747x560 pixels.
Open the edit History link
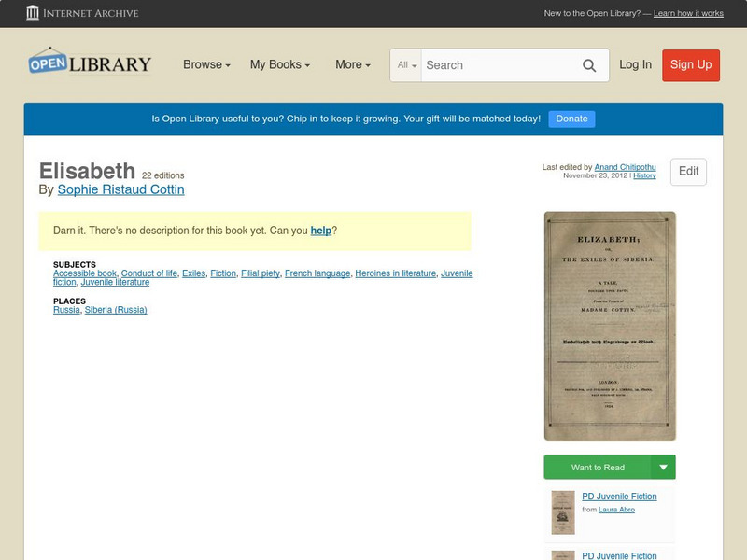pos(644,174)
